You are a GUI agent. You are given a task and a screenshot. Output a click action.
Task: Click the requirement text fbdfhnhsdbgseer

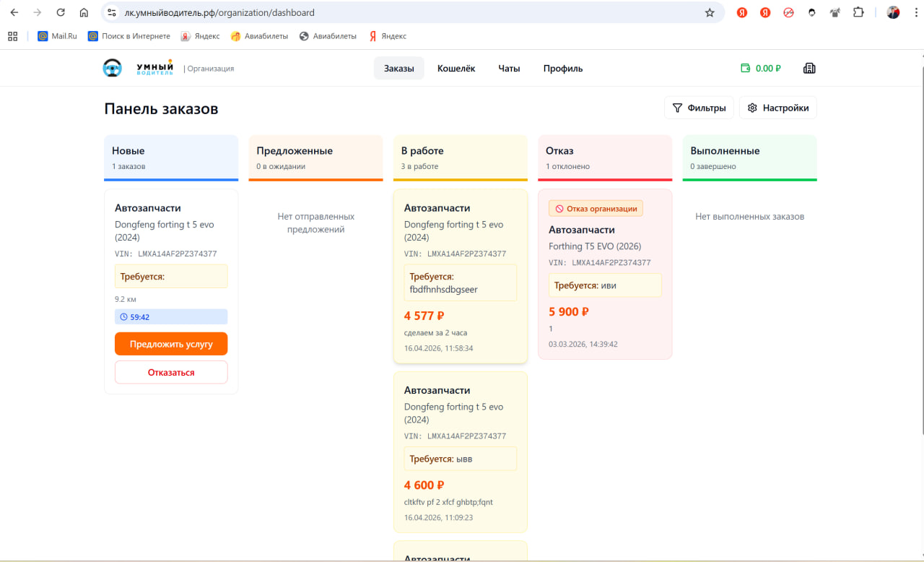(443, 289)
